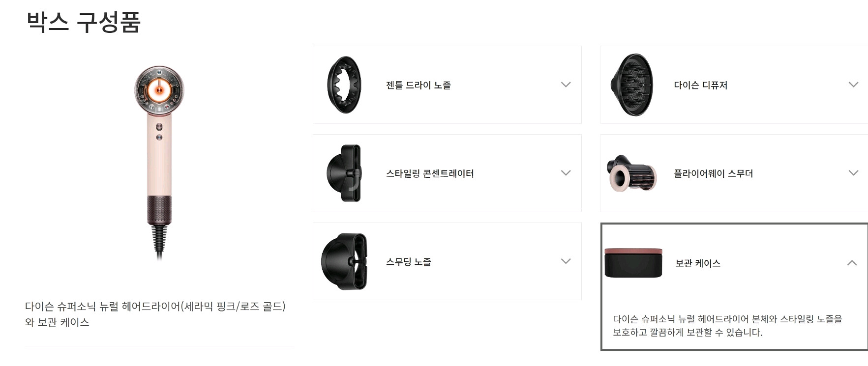The height and width of the screenshot is (366, 868).
Task: Expand the 다이슨 디퓨저 chevron
Action: (853, 84)
